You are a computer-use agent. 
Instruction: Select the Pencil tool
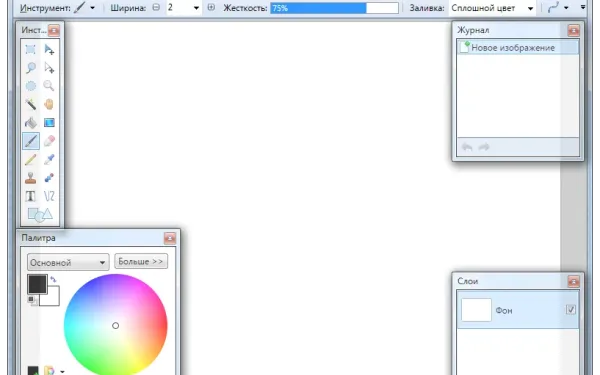coord(31,159)
